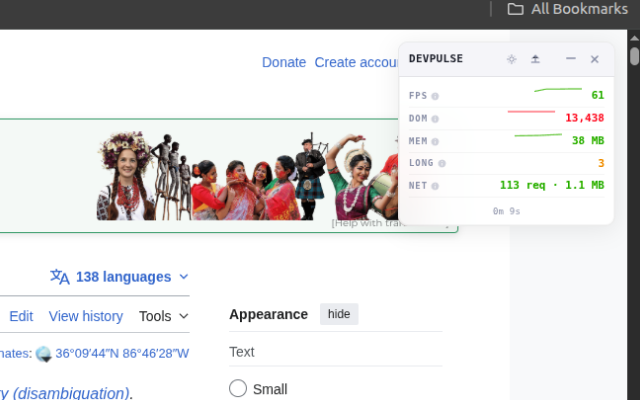Viewport: 640px width, 400px height.
Task: Open All Bookmarks label
Action: [x=579, y=9]
